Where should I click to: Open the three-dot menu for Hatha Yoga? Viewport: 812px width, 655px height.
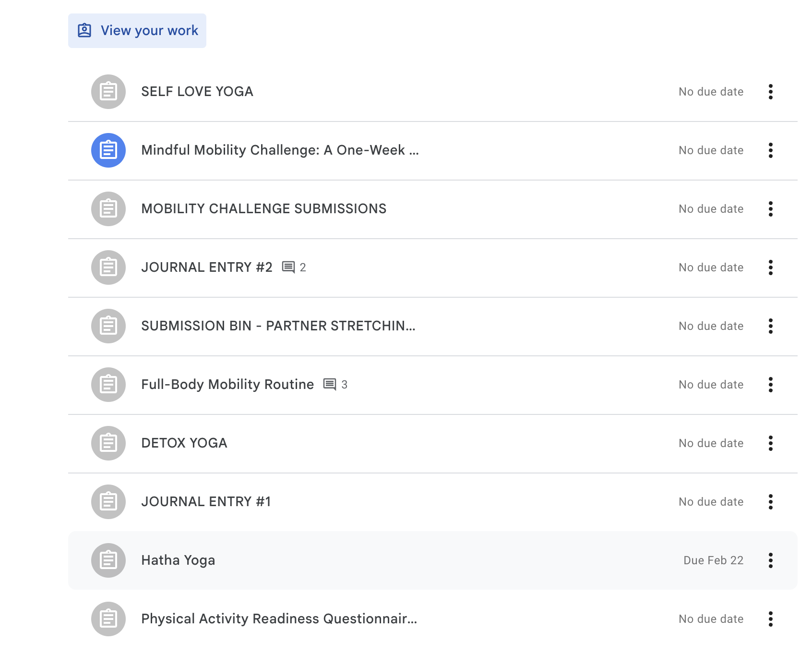click(x=770, y=560)
